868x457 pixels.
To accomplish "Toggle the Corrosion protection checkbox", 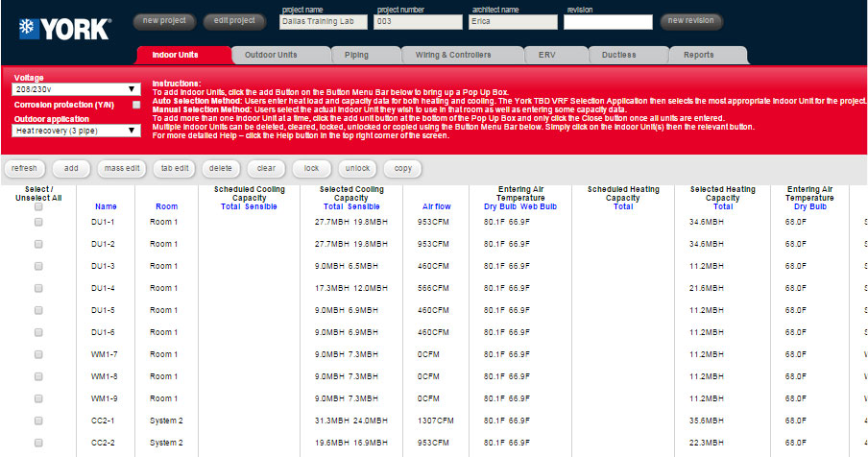I will pos(136,104).
